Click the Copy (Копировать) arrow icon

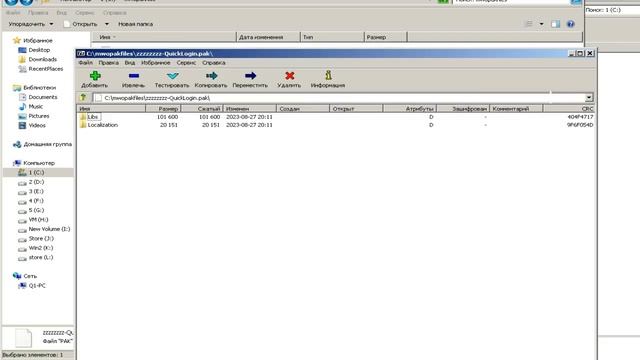(211, 76)
